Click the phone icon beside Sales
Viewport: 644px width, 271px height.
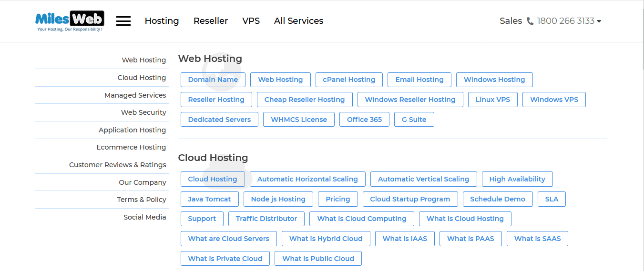tap(530, 21)
